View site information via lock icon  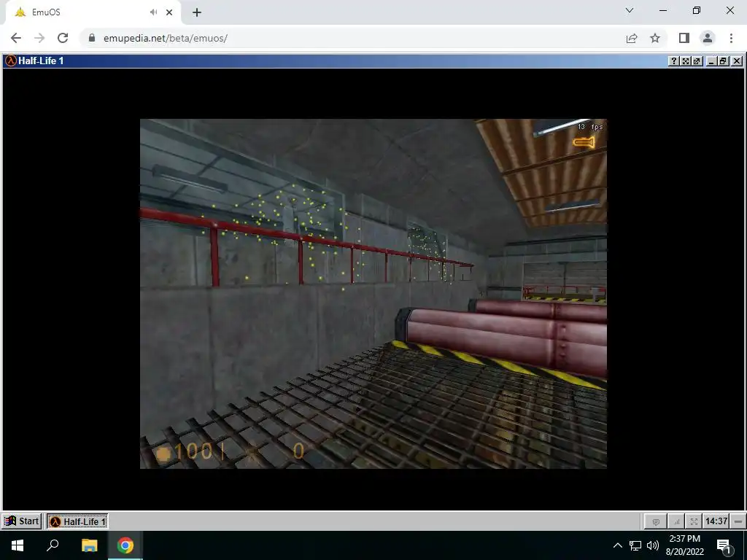click(x=92, y=38)
